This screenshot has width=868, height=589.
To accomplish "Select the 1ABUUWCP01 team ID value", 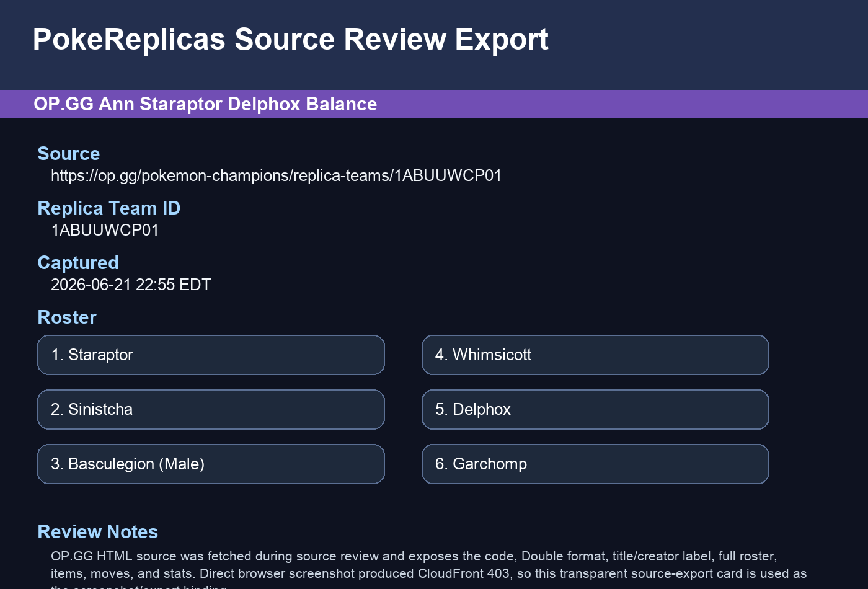I will [105, 230].
